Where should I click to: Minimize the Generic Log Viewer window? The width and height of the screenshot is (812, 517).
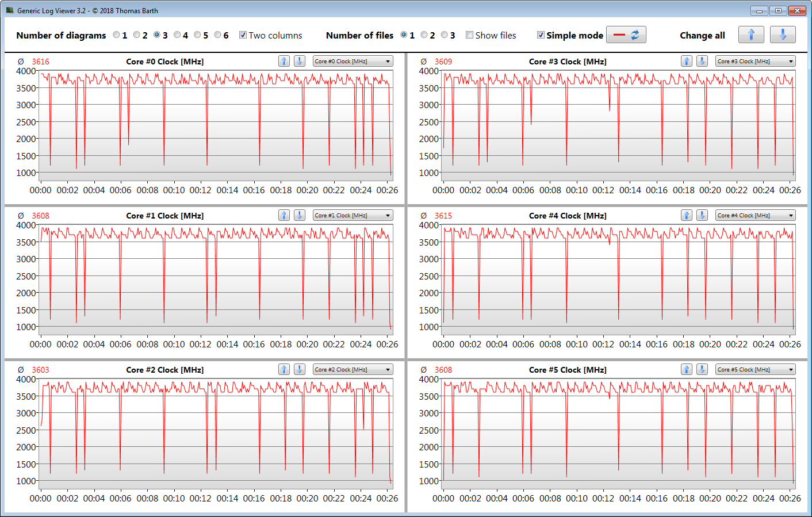point(759,10)
